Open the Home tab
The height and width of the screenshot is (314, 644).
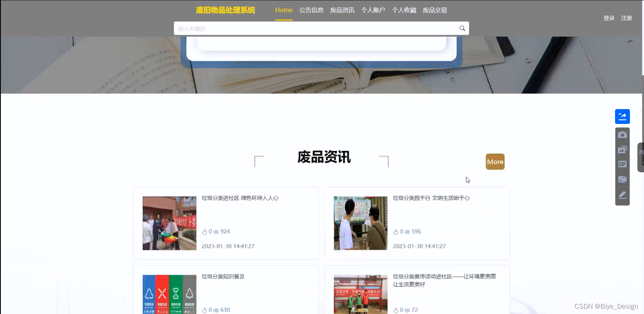click(284, 10)
